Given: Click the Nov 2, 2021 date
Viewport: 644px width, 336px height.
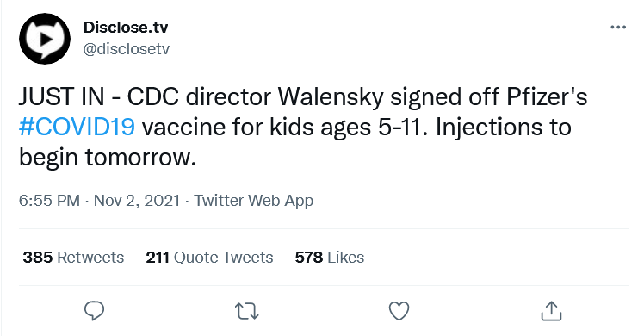Looking at the screenshot, I should pyautogui.click(x=137, y=201).
